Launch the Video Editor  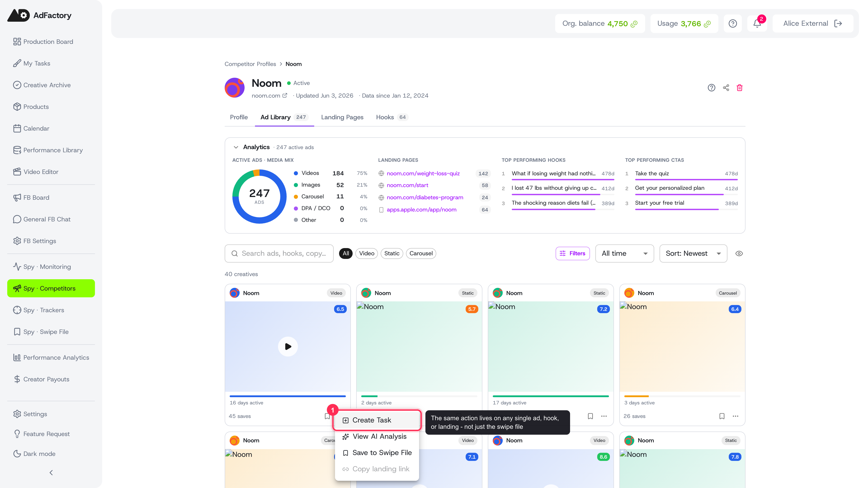51,172
